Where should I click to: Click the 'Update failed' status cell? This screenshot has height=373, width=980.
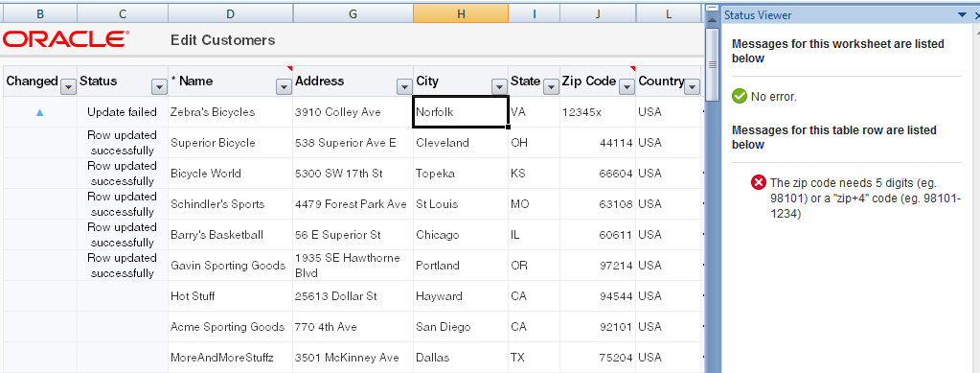point(123,112)
